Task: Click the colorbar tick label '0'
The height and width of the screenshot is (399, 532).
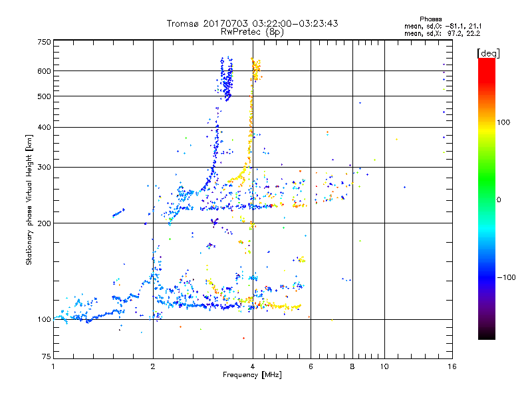Action: pyautogui.click(x=499, y=199)
